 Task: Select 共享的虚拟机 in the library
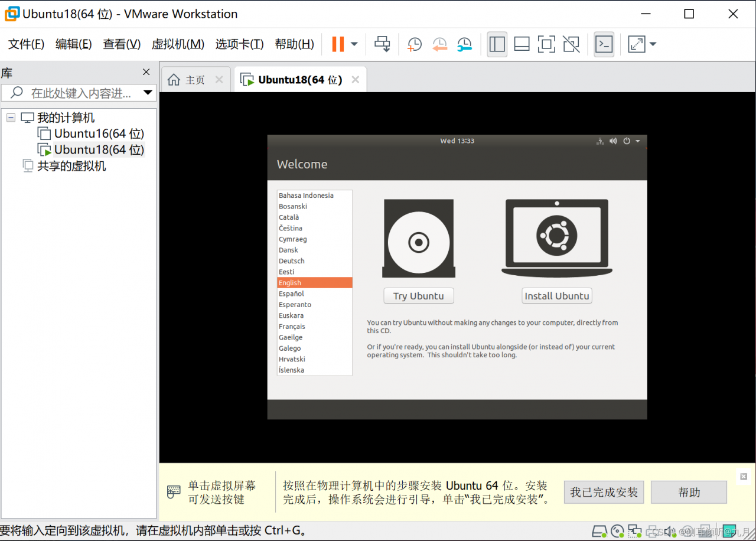(x=71, y=166)
